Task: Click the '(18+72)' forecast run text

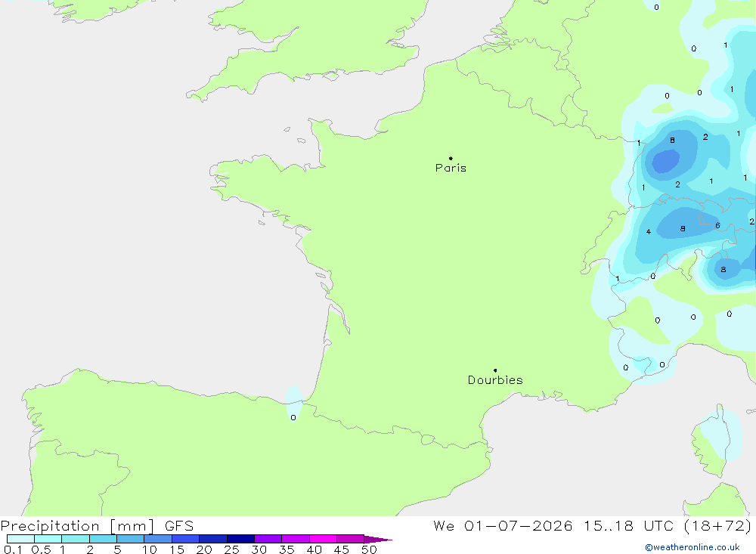Action: [718, 526]
